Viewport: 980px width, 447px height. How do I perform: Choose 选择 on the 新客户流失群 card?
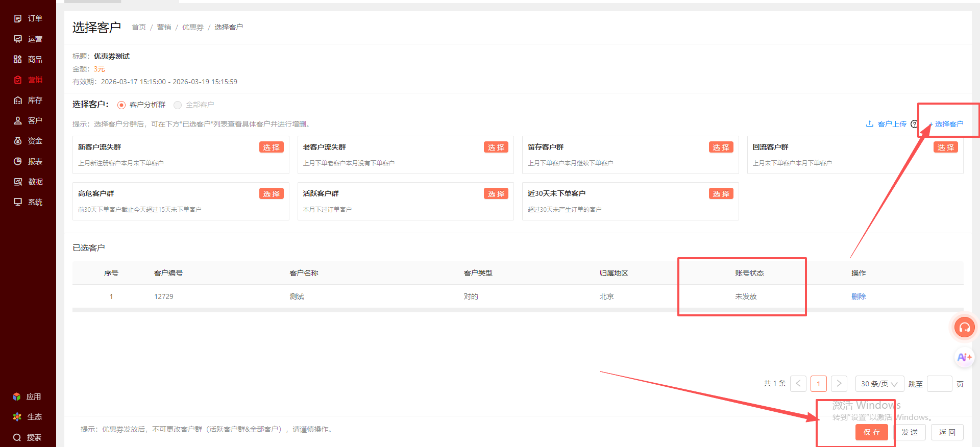pyautogui.click(x=271, y=147)
